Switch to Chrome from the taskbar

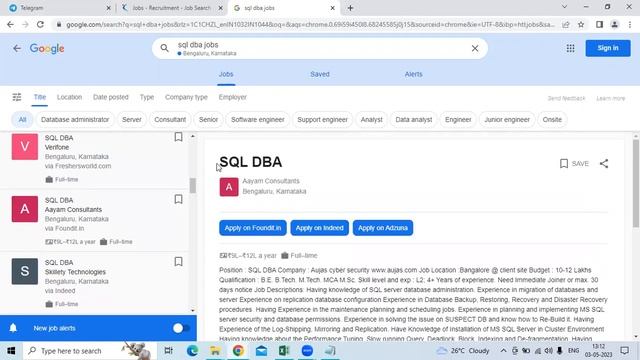click(238, 351)
